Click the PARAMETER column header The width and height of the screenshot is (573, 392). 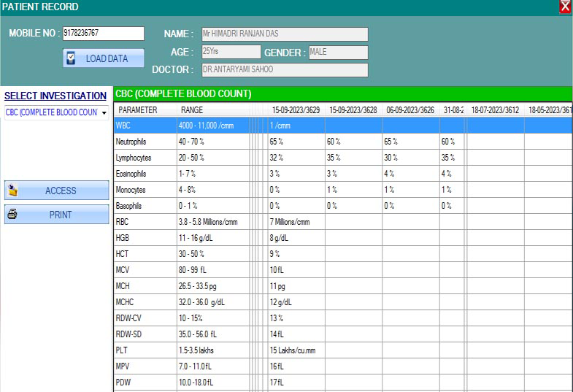click(137, 110)
